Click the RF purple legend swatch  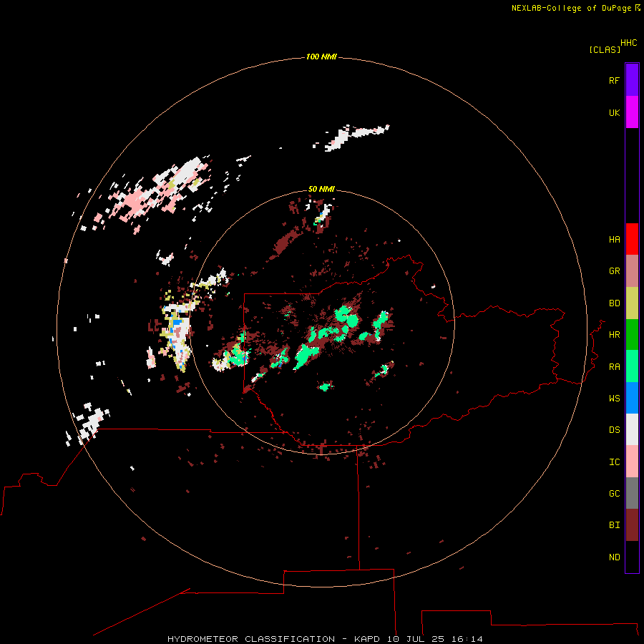pos(632,80)
